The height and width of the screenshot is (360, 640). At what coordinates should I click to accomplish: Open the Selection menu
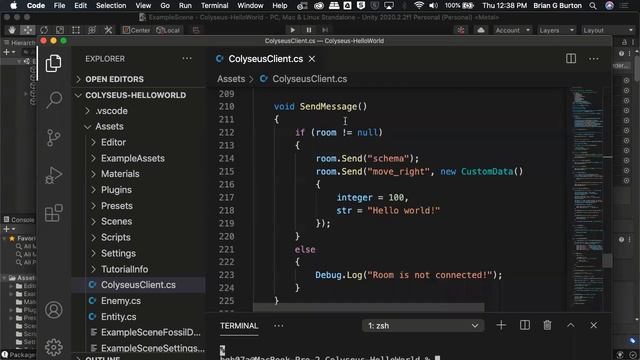point(111,5)
